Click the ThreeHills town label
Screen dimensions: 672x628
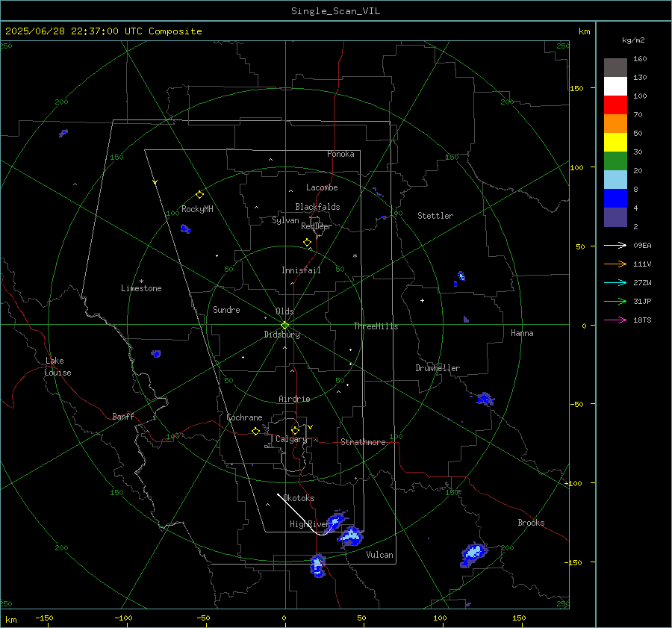click(x=376, y=326)
